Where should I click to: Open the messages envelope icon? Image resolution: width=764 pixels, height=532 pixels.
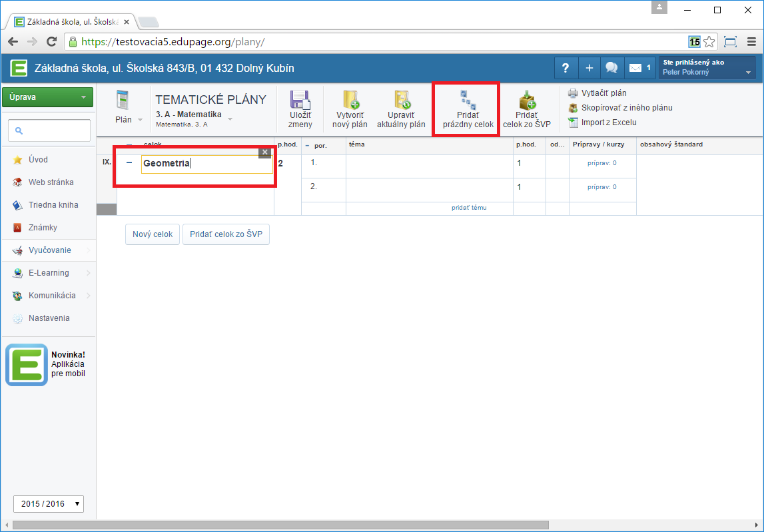click(635, 68)
